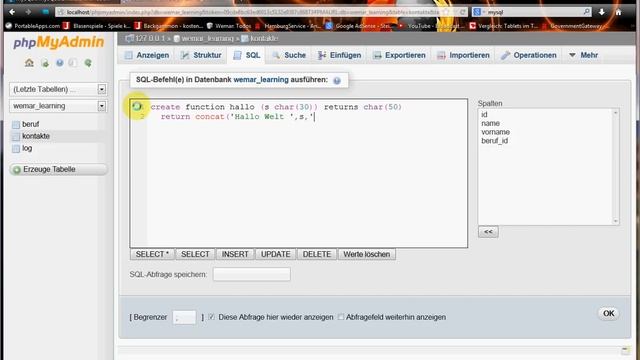Click the '<<' insert column button
640x360 pixels.
tap(488, 232)
